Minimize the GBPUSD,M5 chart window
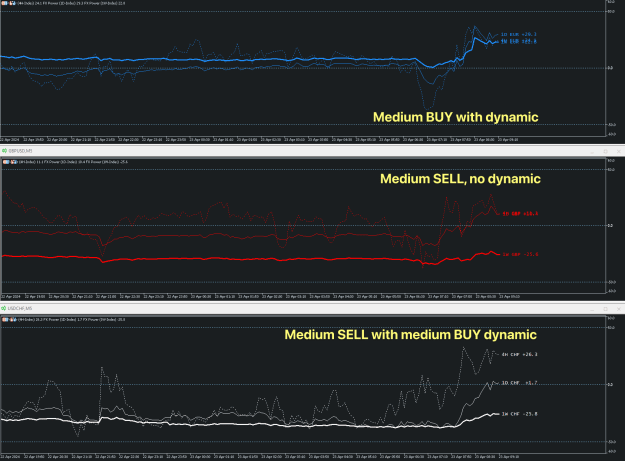This screenshot has height=461, width=625. click(592, 151)
